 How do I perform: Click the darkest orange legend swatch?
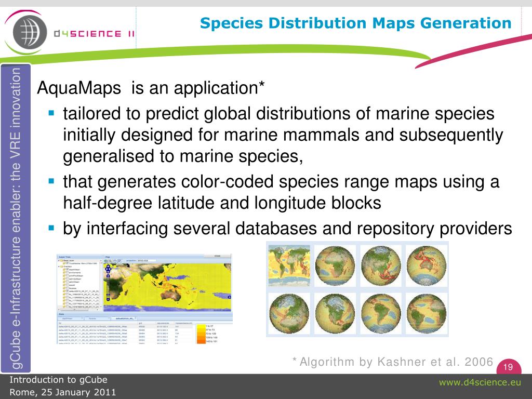click(x=201, y=342)
